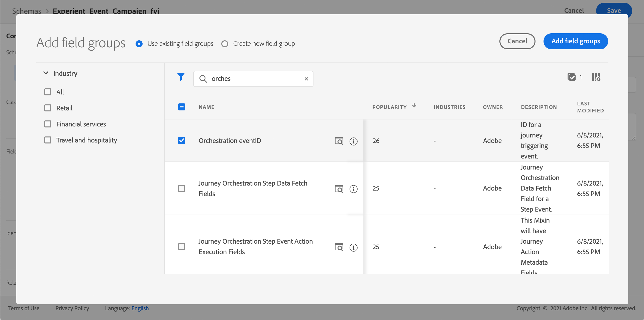Viewport: 644px width, 320px height.
Task: Preview Journey Orchestration Step Data Fetch Fields
Action: 339,189
